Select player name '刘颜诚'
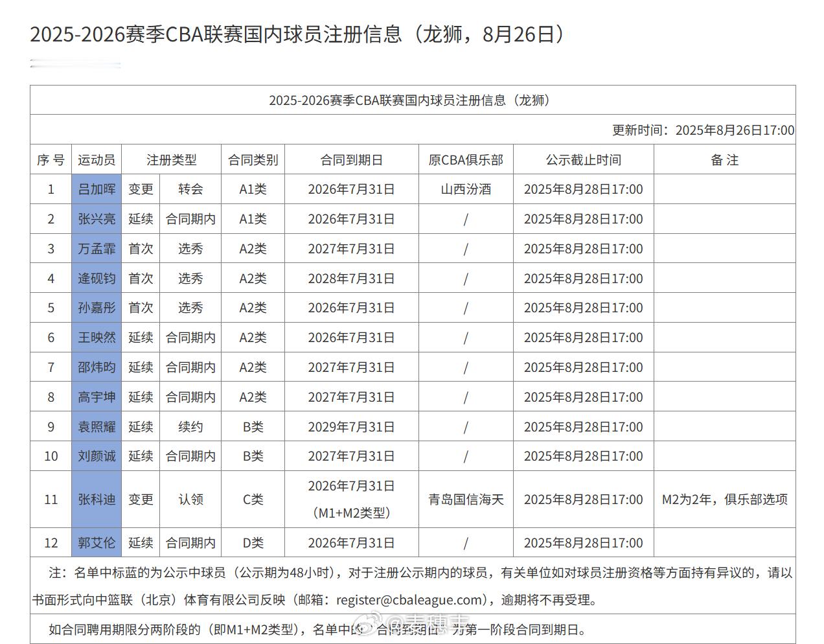The width and height of the screenshot is (824, 644). tap(97, 456)
